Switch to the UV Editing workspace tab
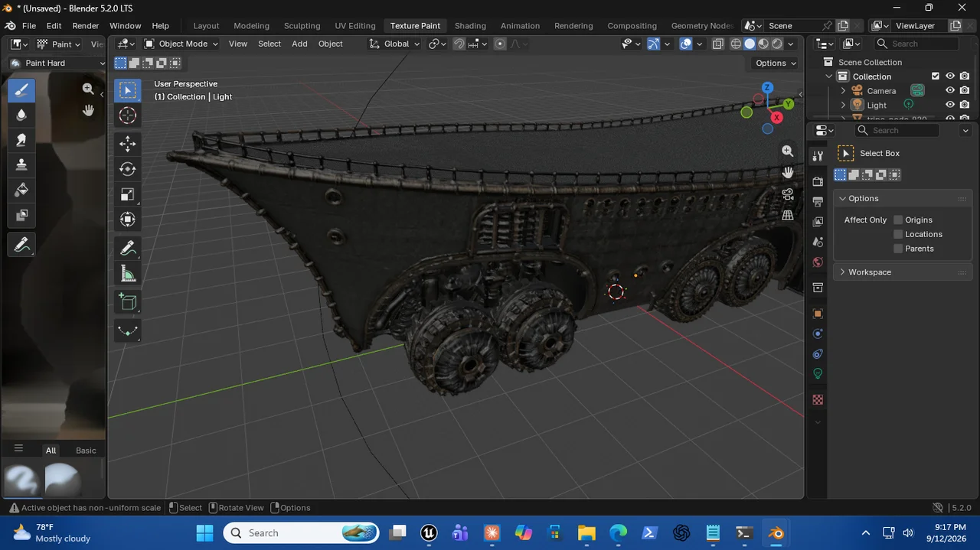980x550 pixels. coord(355,25)
